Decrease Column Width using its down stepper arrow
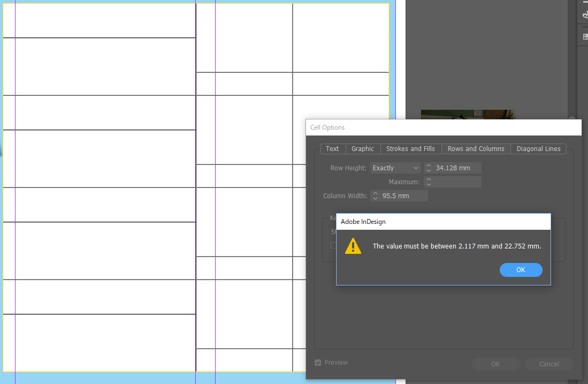 (x=375, y=198)
